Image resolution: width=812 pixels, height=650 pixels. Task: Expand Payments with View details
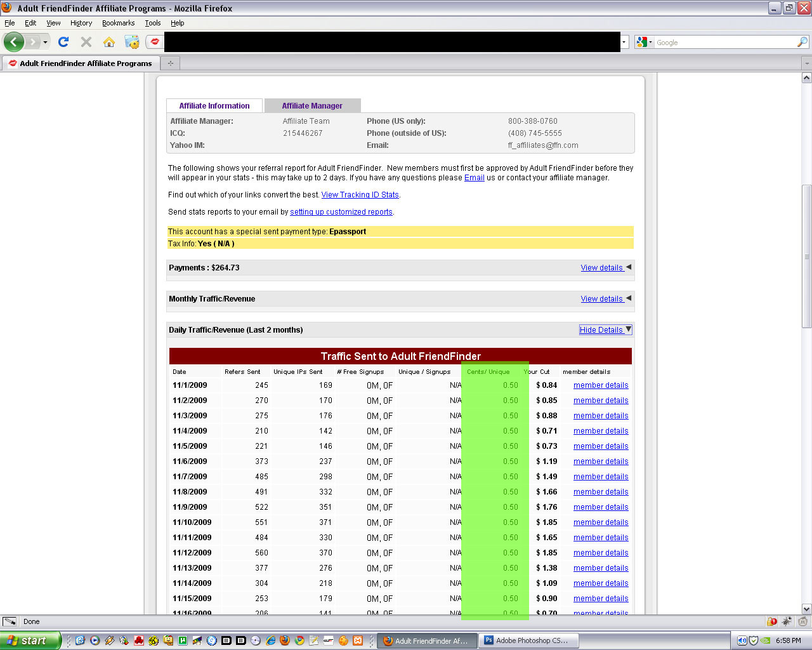(602, 268)
